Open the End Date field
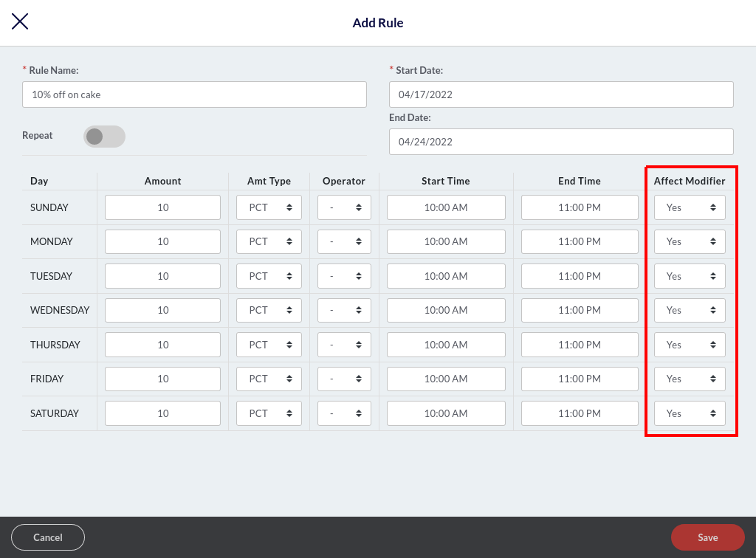This screenshot has height=558, width=756. (561, 142)
